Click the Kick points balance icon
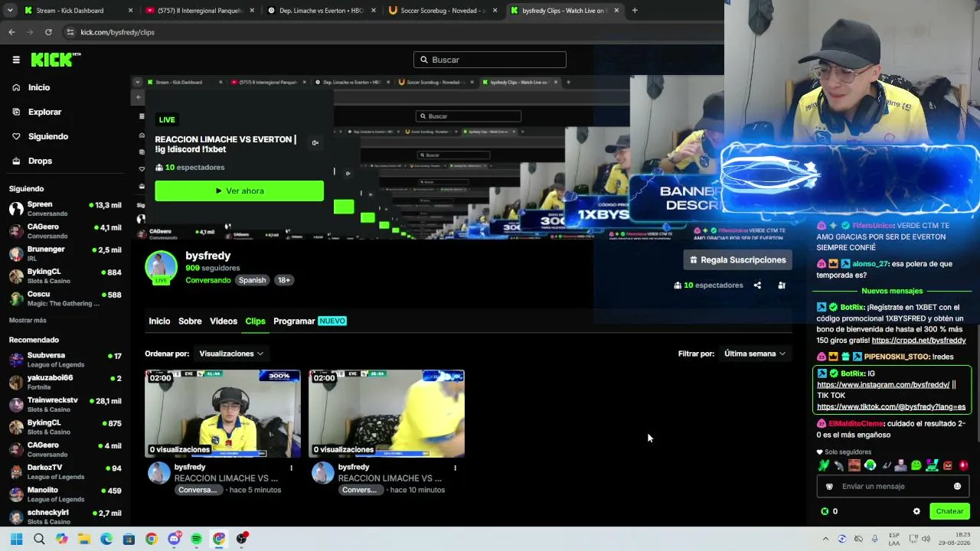 (x=825, y=511)
